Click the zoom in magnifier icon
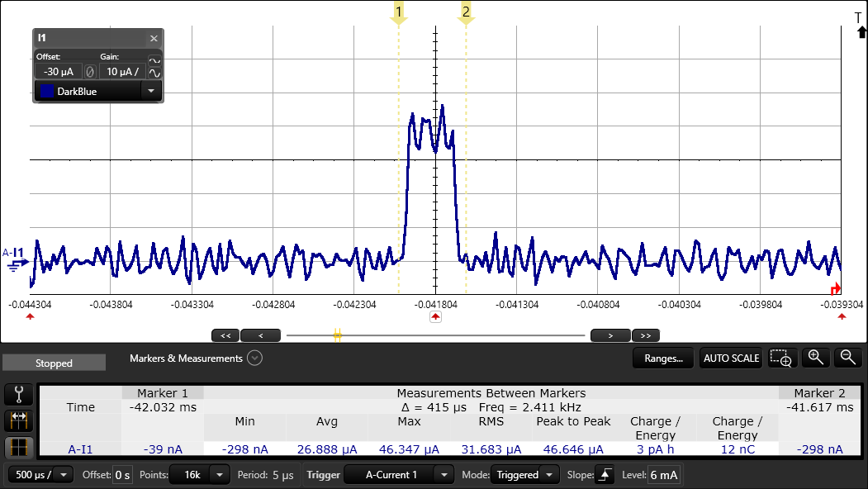Viewport: 868px width, 489px height. point(816,358)
